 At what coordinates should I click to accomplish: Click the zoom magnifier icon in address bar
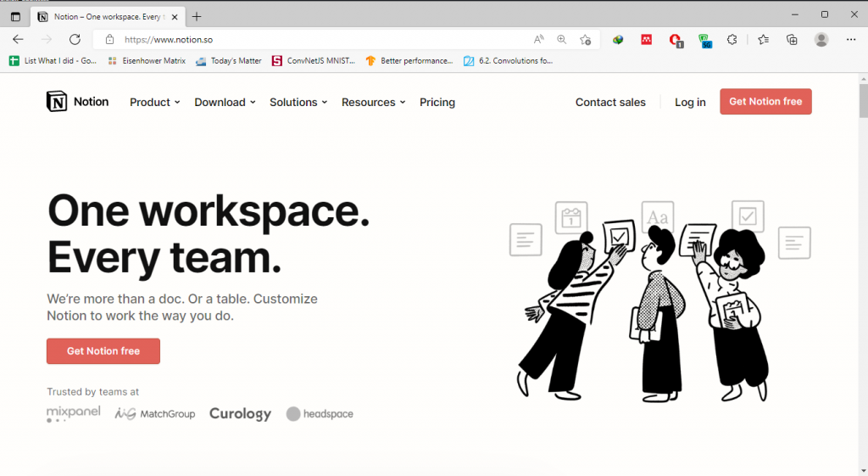[561, 39]
